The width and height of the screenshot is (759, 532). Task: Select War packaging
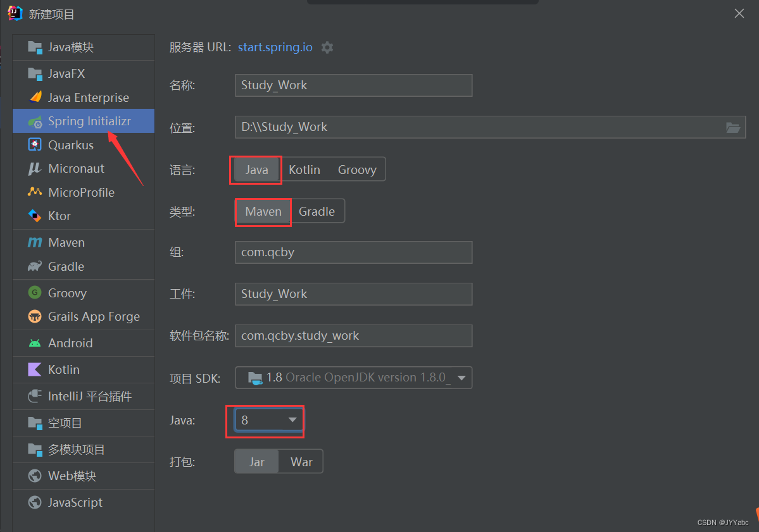pos(301,462)
